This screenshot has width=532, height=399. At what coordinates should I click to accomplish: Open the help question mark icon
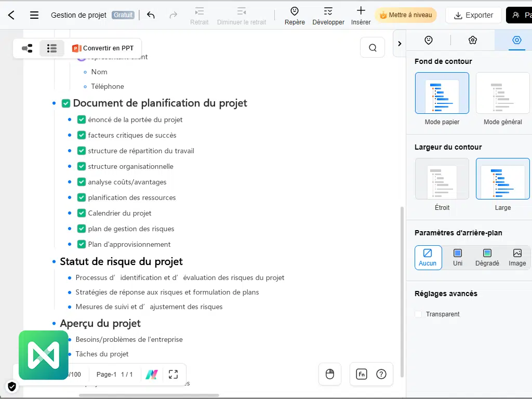tap(381, 374)
